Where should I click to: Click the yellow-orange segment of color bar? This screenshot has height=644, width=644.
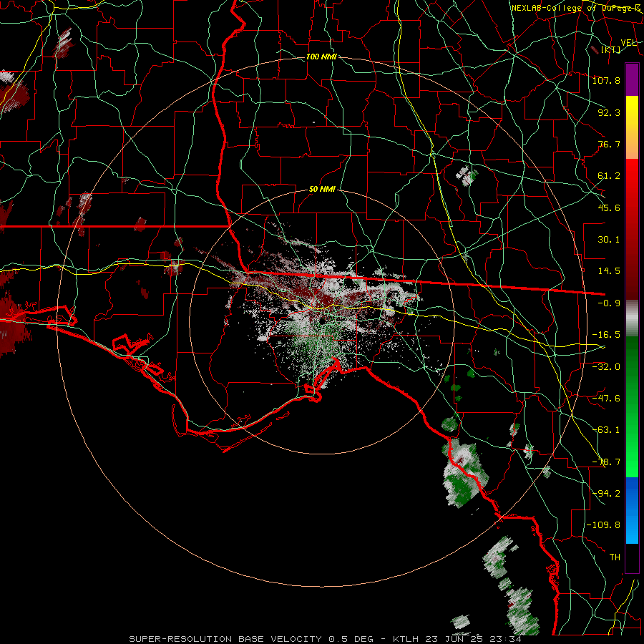[632, 127]
